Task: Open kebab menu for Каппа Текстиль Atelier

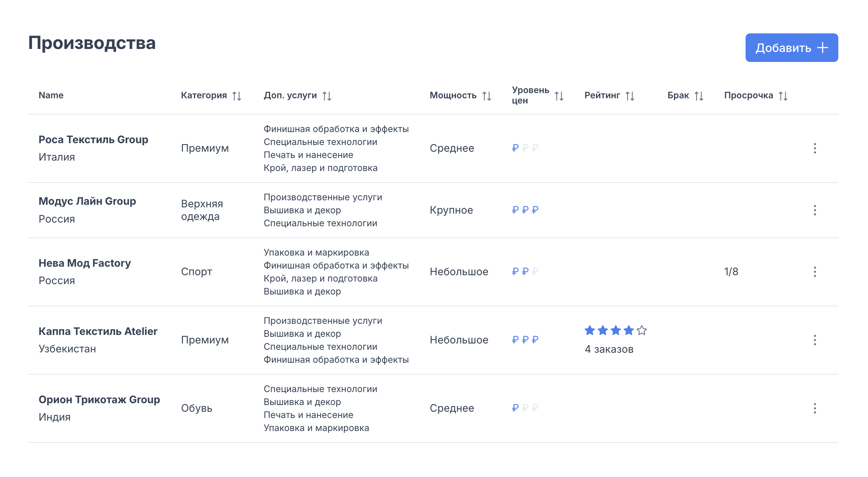Action: pyautogui.click(x=815, y=340)
